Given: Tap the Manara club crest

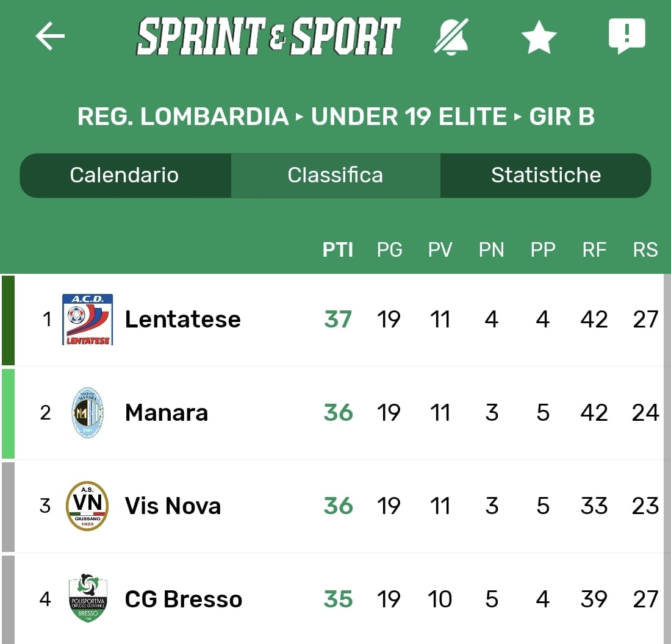Looking at the screenshot, I should [87, 413].
